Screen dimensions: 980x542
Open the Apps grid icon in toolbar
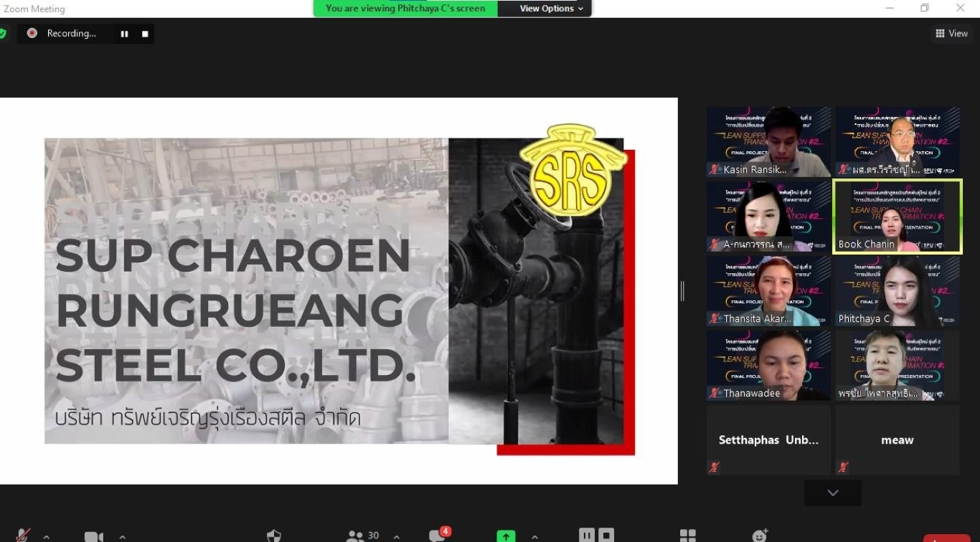click(x=687, y=536)
